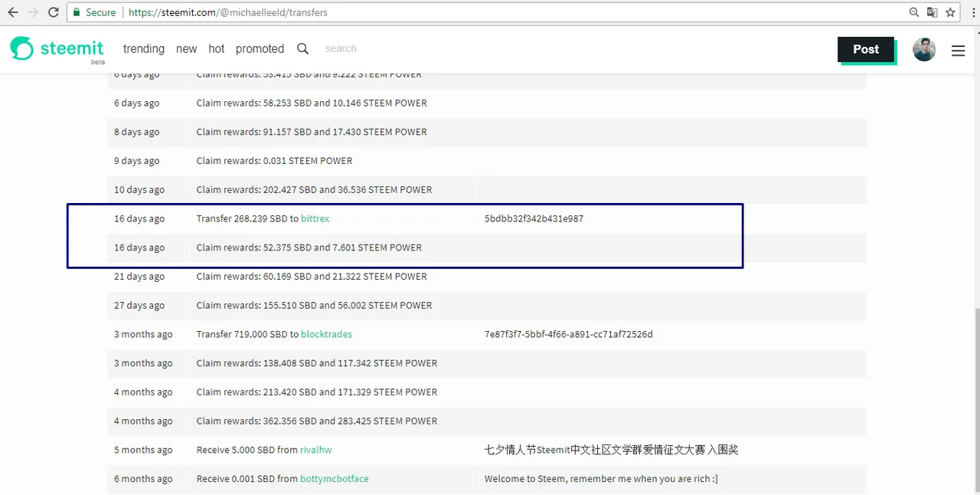This screenshot has width=980, height=495.
Task: Go back using browser back arrow
Action: [13, 12]
